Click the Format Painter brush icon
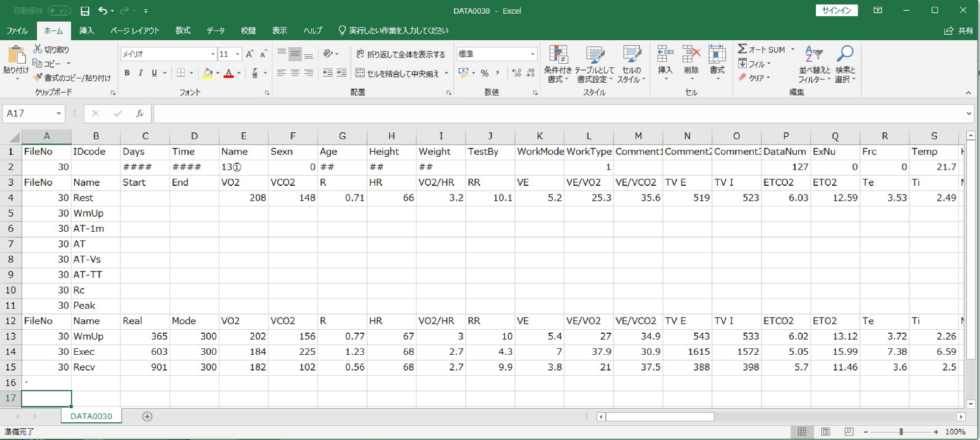980x440 pixels. tap(38, 77)
